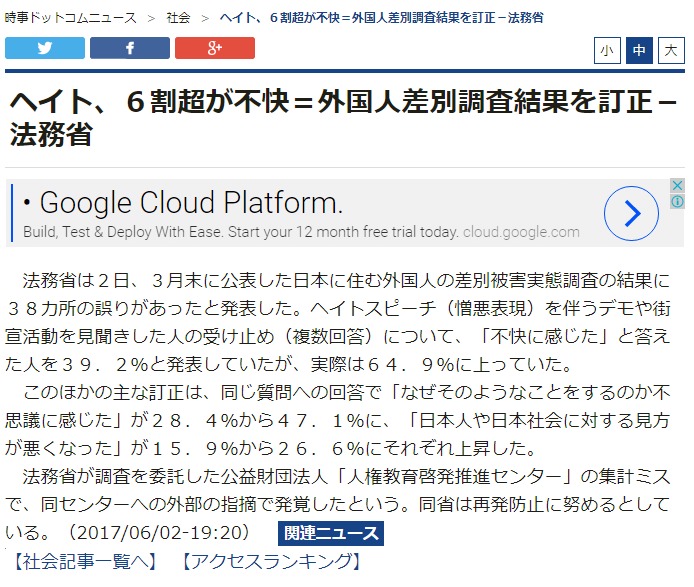Set font size to large (大)
694x587 pixels.
[671, 50]
